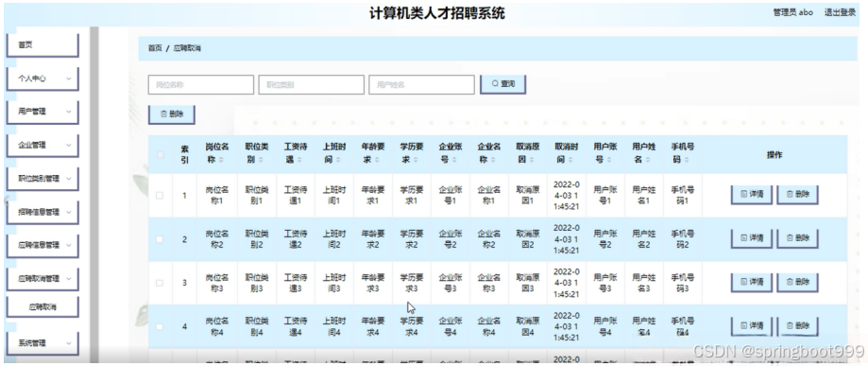Expand the 企业管理 sidebar menu
Image resolution: width=868 pixels, height=366 pixels.
[43, 146]
